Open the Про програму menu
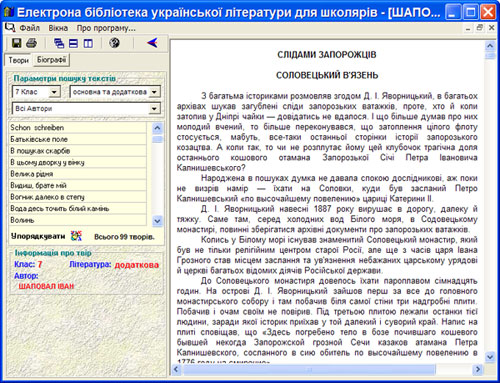Image resolution: width=500 pixels, height=383 pixels. (x=106, y=28)
